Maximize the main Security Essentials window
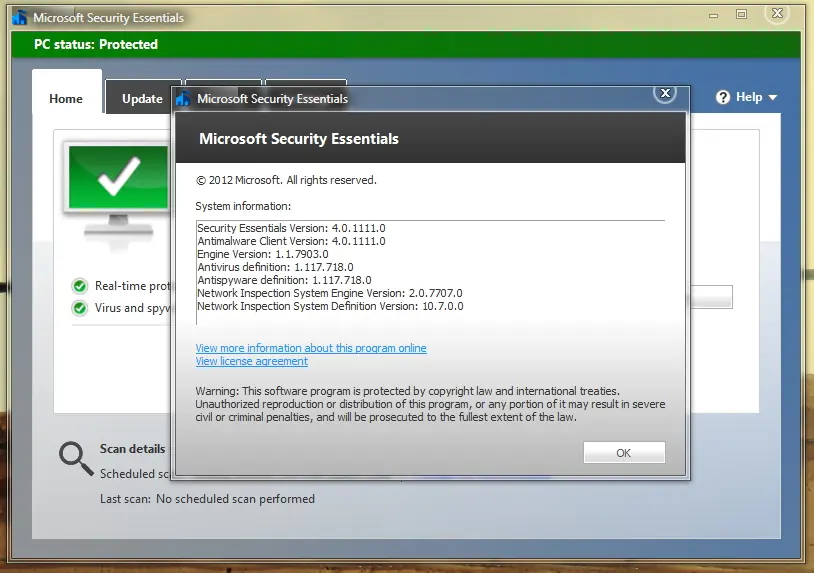The height and width of the screenshot is (573, 814). (741, 15)
